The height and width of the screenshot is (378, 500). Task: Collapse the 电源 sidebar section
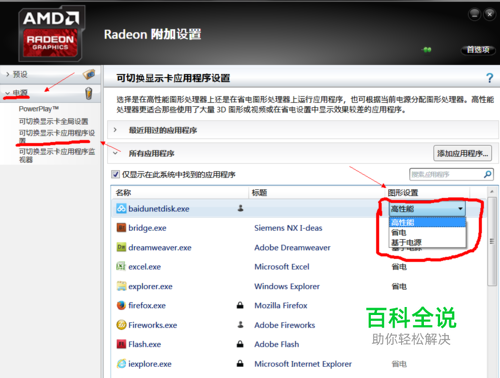pos(8,93)
